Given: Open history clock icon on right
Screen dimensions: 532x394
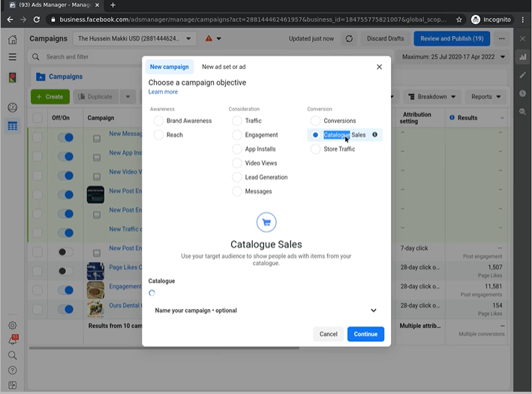Looking at the screenshot, I should [523, 93].
